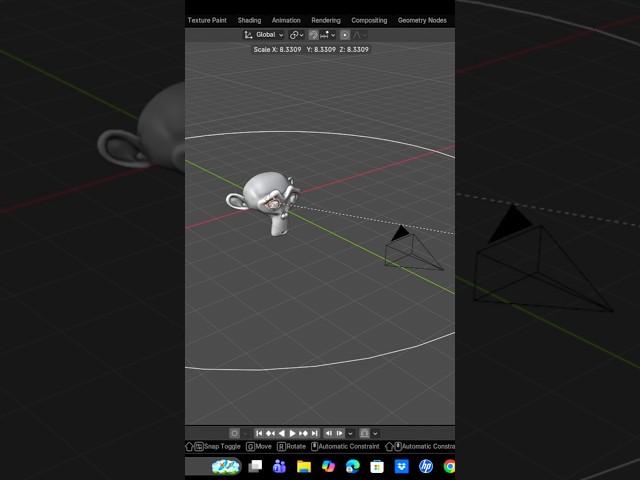Toggle proportional editing

(345, 35)
